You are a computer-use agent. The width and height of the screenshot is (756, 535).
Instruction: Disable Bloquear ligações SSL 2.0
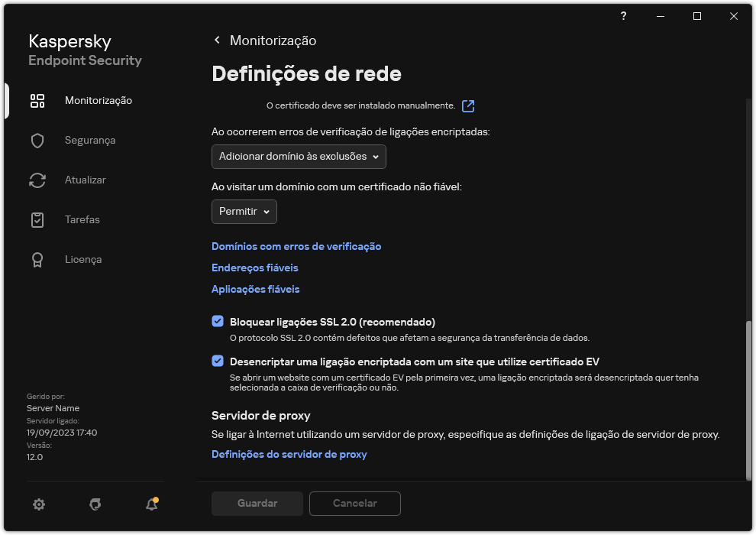218,320
